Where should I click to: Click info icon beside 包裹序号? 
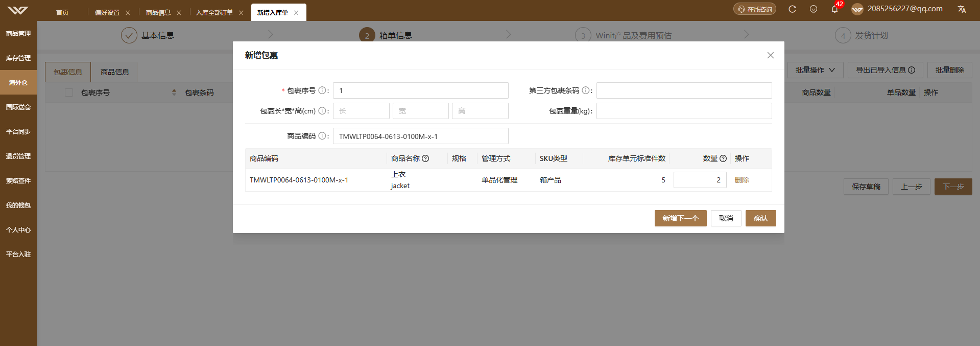pyautogui.click(x=322, y=90)
